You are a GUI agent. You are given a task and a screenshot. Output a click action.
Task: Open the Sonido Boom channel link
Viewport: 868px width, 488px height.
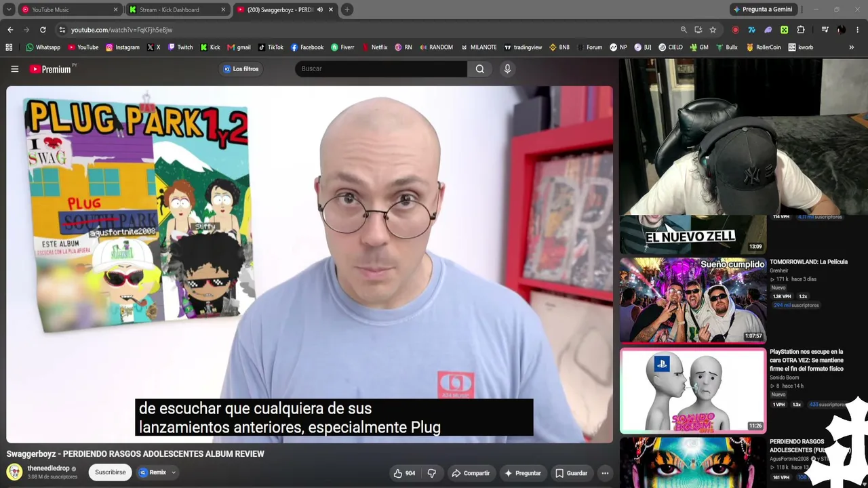(x=784, y=378)
